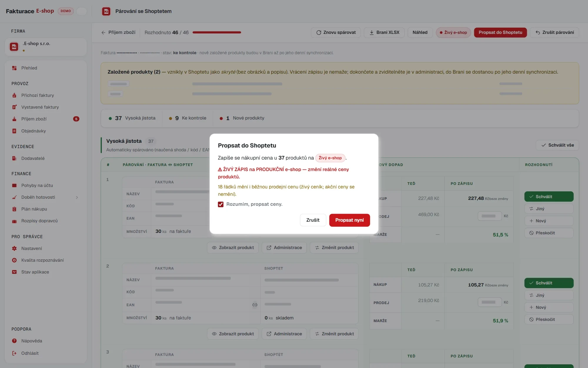588x368 pixels.
Task: Click the Rozpisy dopravců icon
Action: [x=14, y=221]
